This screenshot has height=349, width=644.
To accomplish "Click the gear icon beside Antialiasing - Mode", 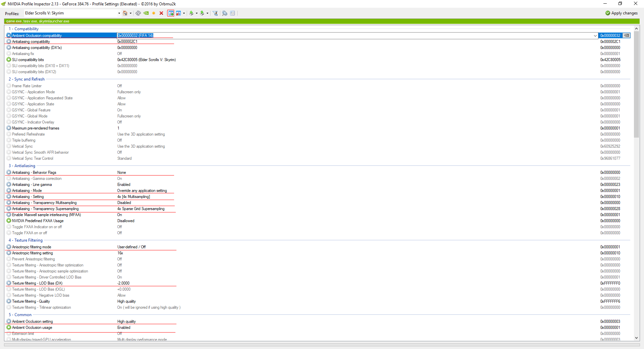I will pyautogui.click(x=9, y=191).
